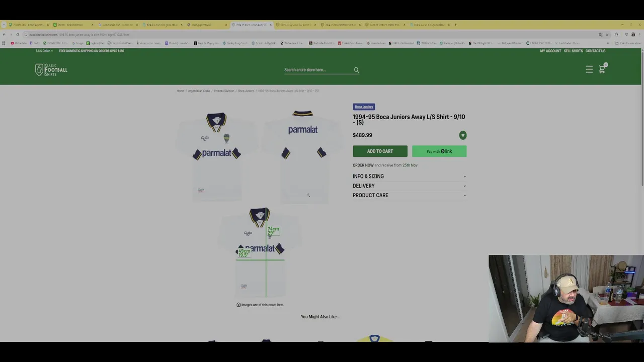The image size is (644, 362).
Task: Open MY ACCOUNT link
Action: [x=550, y=51]
